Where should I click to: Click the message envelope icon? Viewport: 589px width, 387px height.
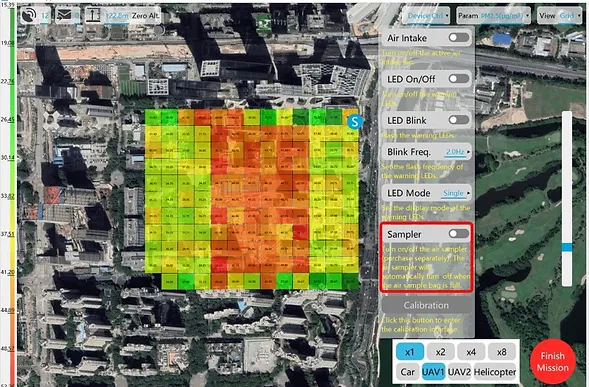coord(64,15)
